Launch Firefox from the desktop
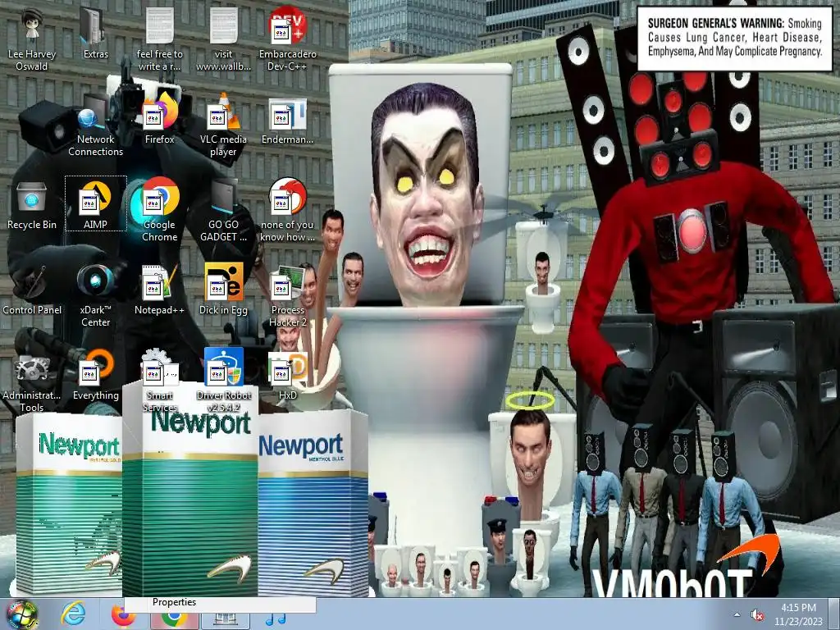Screen dimensions: 840x630 160,118
